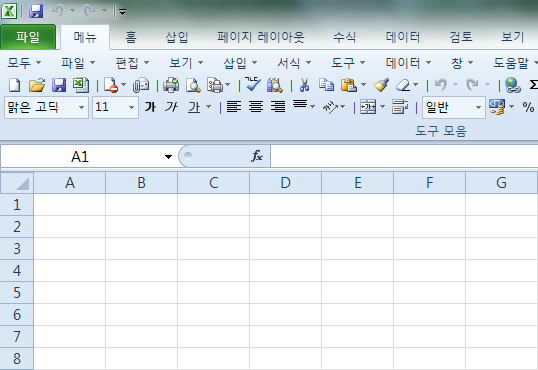Expand the Clear eraser dropdown arrow
This screenshot has height=370, width=538.
pyautogui.click(x=416, y=84)
